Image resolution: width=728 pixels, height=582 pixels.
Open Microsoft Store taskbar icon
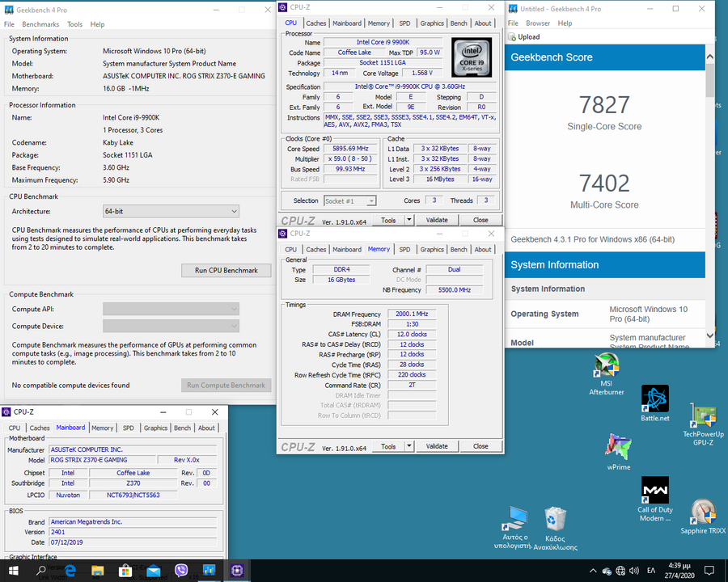pyautogui.click(x=125, y=571)
